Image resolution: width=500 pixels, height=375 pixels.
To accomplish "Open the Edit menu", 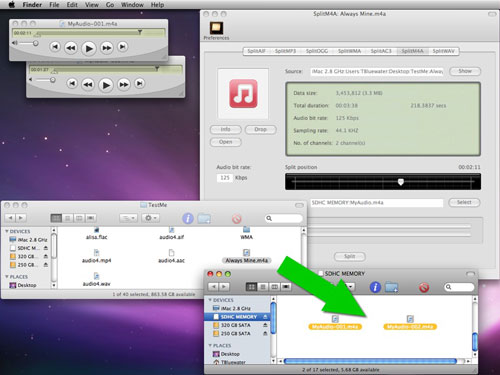I will 72,5.
